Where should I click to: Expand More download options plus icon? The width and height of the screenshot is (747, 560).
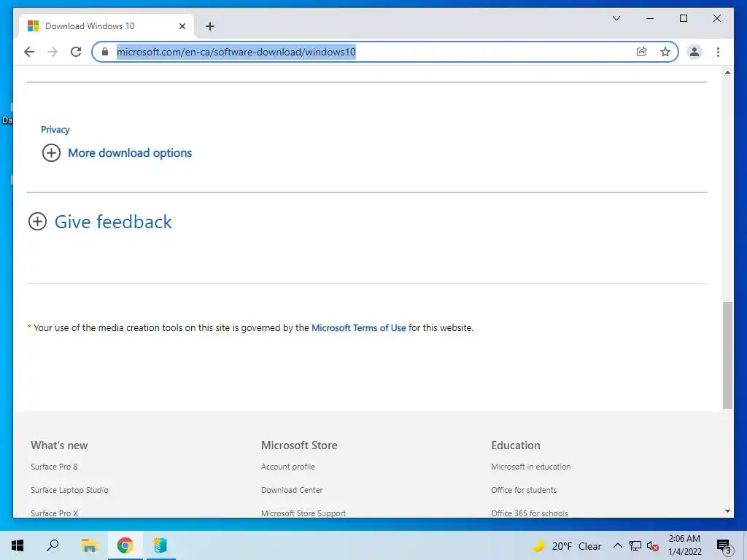[52, 153]
